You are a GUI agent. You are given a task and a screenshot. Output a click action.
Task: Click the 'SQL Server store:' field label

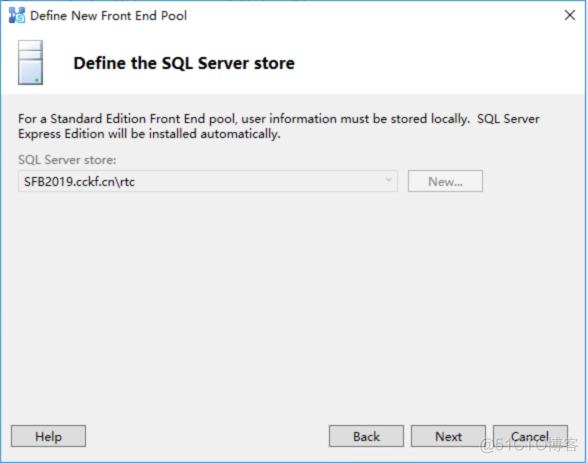[x=67, y=160]
